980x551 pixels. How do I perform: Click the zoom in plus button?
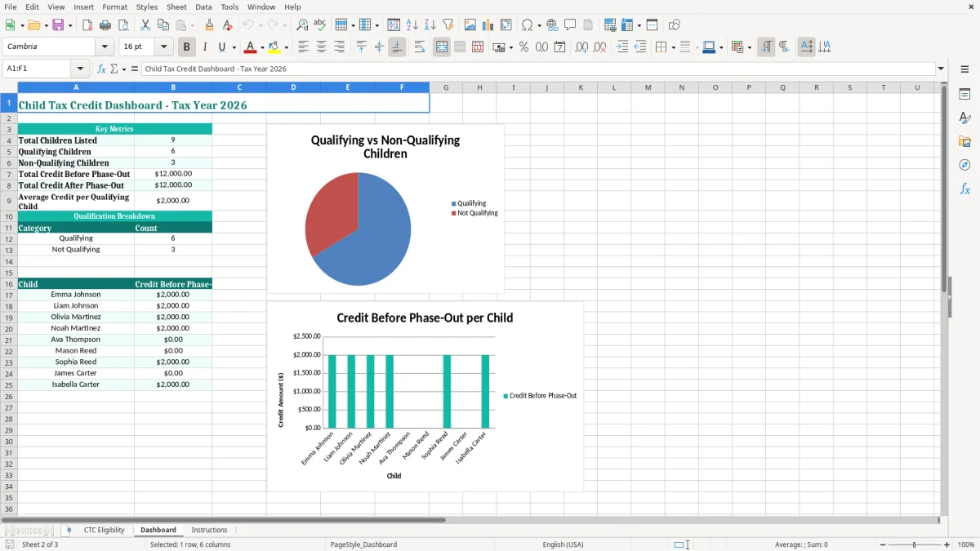tap(947, 544)
